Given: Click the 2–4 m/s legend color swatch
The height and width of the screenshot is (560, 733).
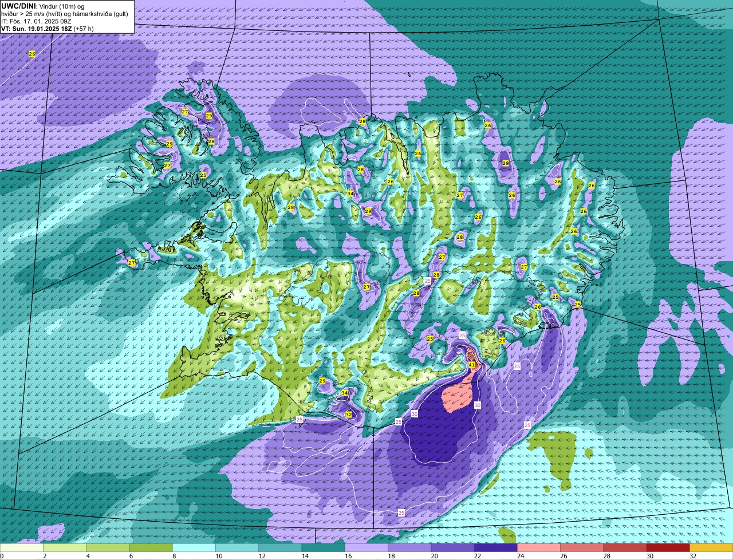Looking at the screenshot, I should coord(65,548).
